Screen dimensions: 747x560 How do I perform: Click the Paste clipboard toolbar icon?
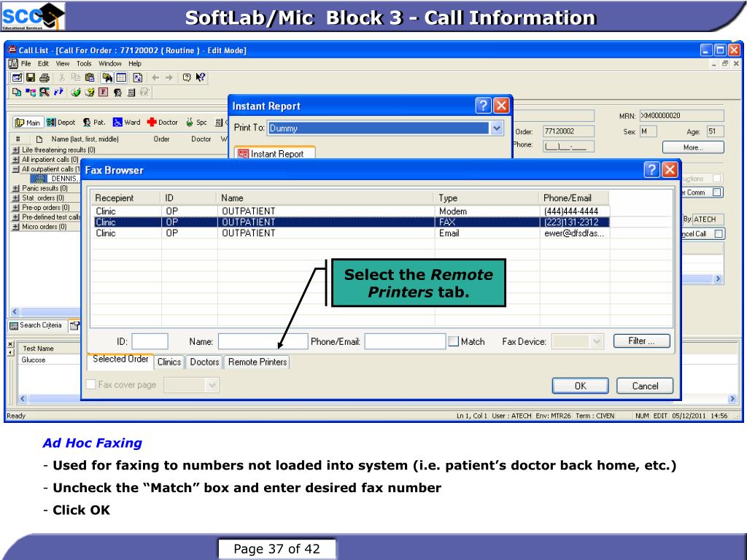tap(90, 77)
